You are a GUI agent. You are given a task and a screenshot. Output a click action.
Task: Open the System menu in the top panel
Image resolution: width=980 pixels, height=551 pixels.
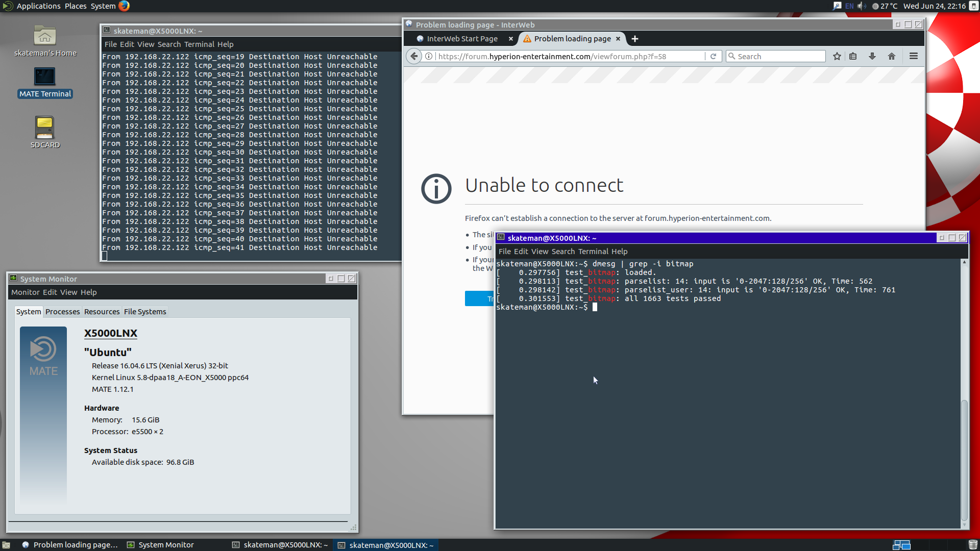[103, 6]
